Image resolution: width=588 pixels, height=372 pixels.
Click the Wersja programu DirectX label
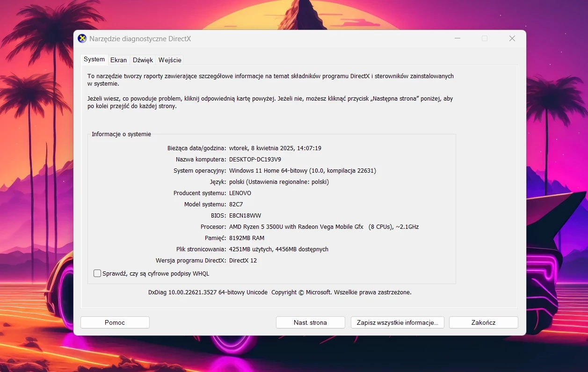coord(191,261)
